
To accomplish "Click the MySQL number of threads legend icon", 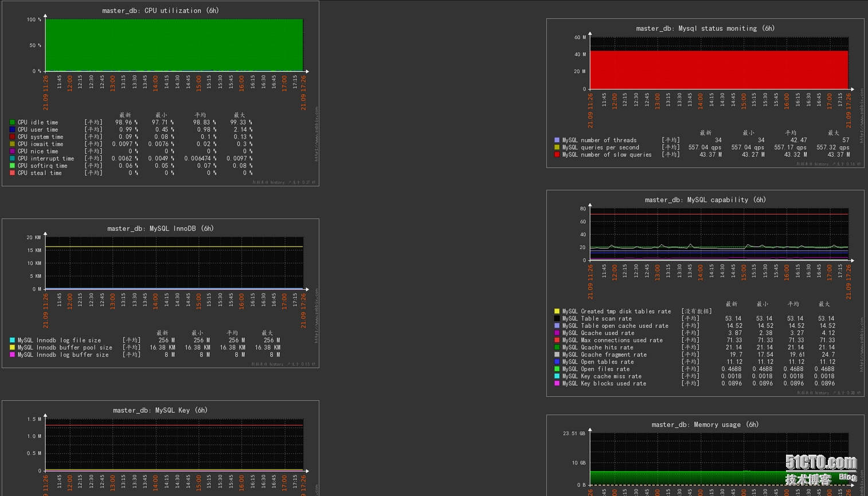I will coord(557,140).
